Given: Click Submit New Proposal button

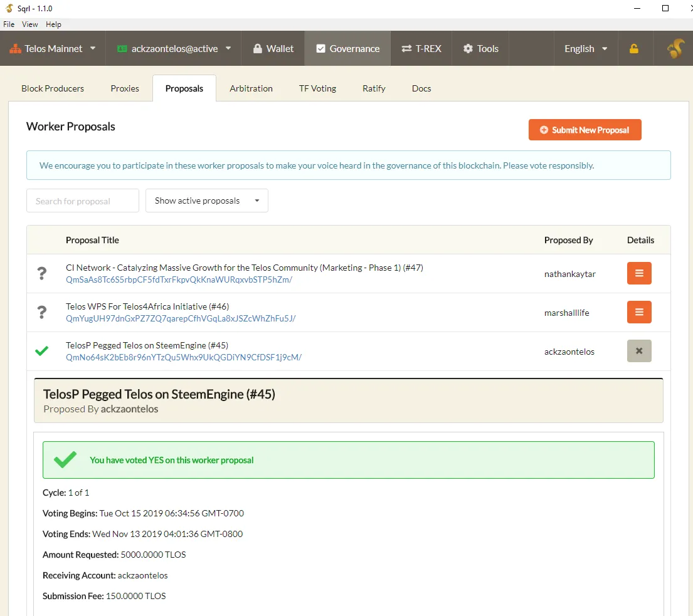Looking at the screenshot, I should (x=585, y=130).
